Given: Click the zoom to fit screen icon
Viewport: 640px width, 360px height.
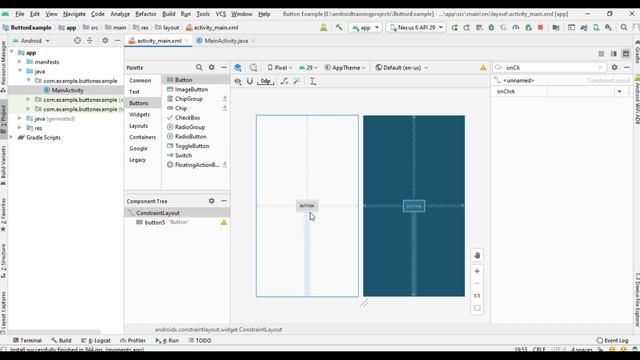Looking at the screenshot, I should click(477, 308).
